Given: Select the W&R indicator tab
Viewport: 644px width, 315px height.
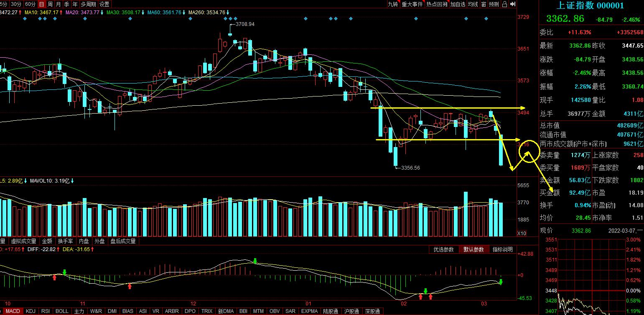Looking at the screenshot, I should click(96, 311).
